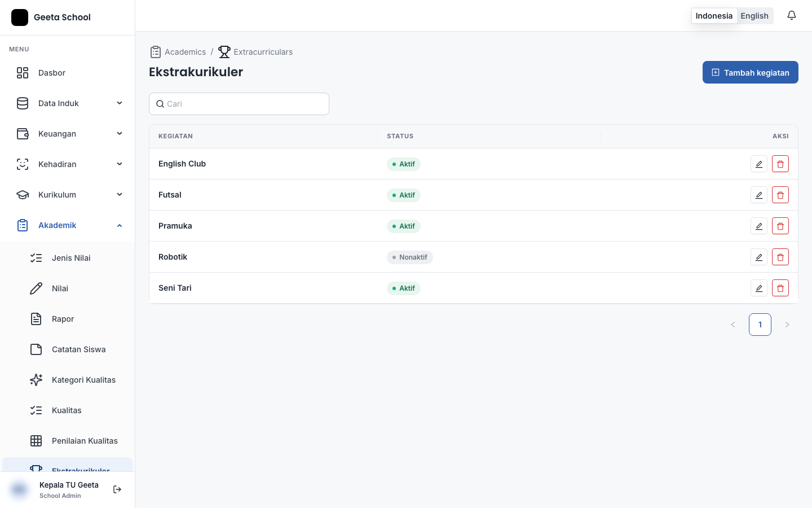Collapse the Akademik menu
Screen dimensions: 812x508
coord(68,225)
